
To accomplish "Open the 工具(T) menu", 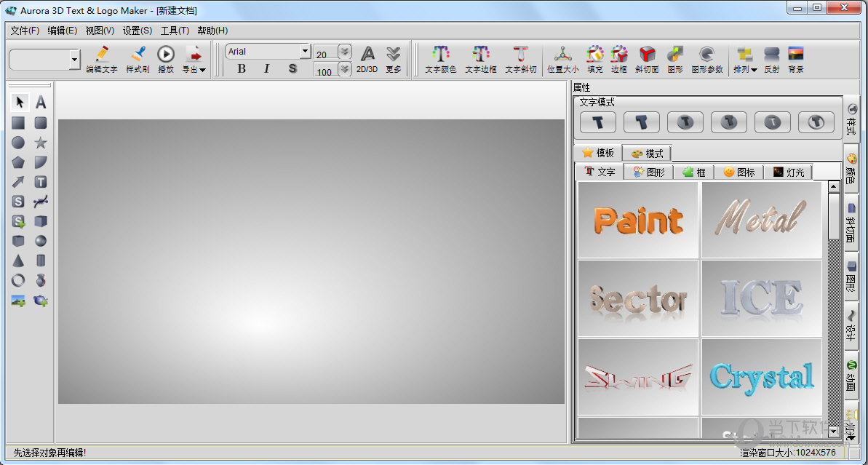I will point(175,31).
